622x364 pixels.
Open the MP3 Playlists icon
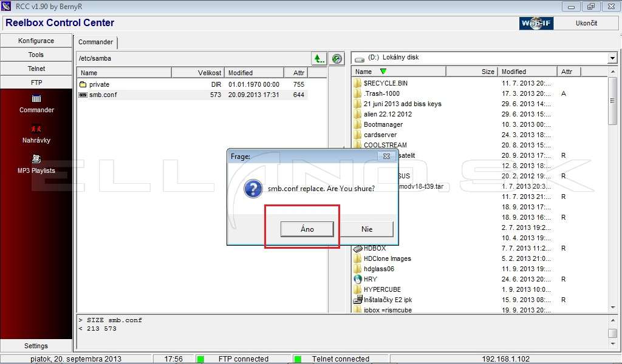(x=36, y=159)
